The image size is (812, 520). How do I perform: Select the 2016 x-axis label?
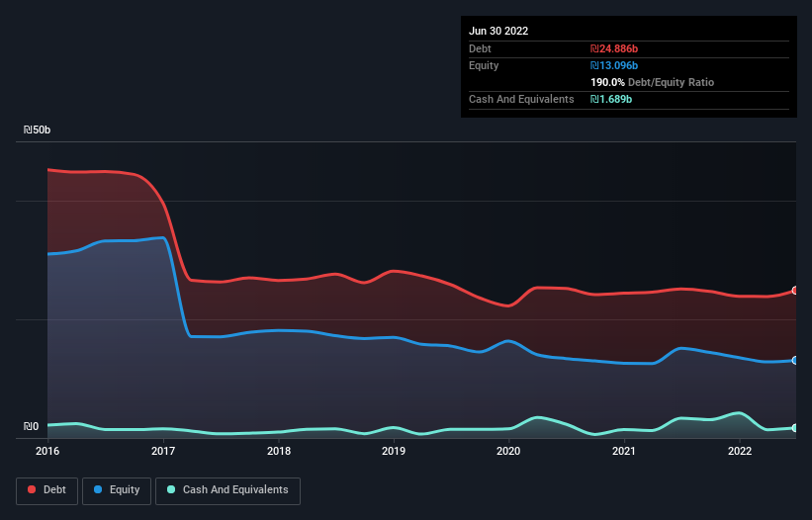coord(47,451)
